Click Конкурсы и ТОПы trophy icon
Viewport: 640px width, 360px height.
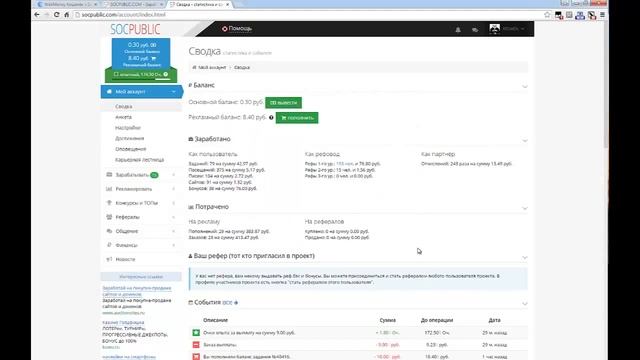(x=109, y=203)
